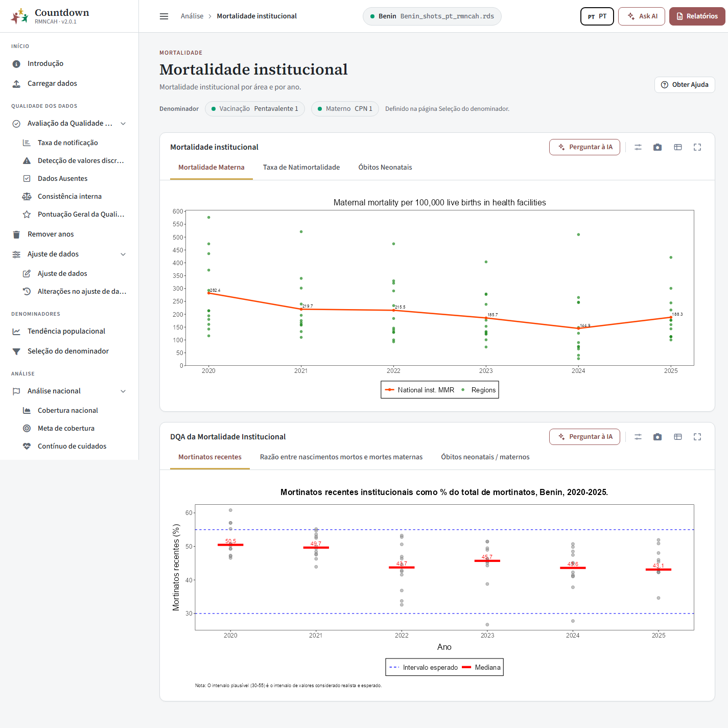
Task: Click the Detecção de valores warning icon
Action: (27, 161)
